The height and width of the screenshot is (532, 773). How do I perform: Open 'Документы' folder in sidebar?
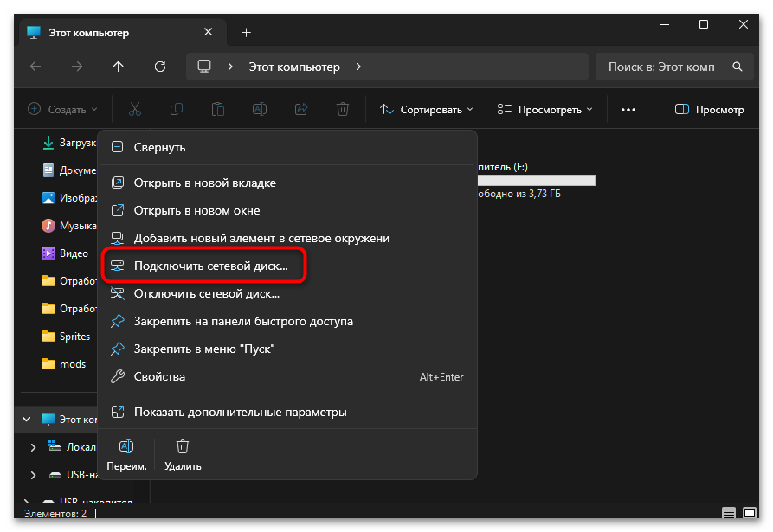click(x=69, y=170)
